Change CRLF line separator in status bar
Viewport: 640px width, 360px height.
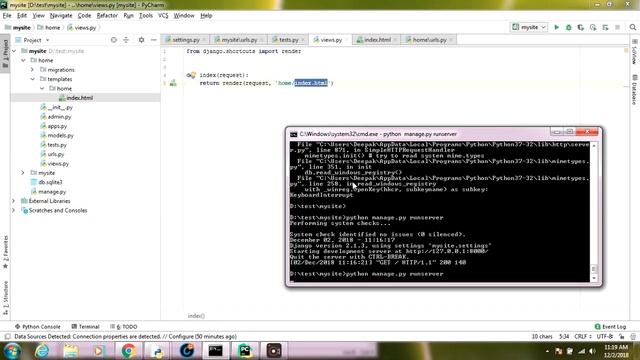tap(582, 337)
